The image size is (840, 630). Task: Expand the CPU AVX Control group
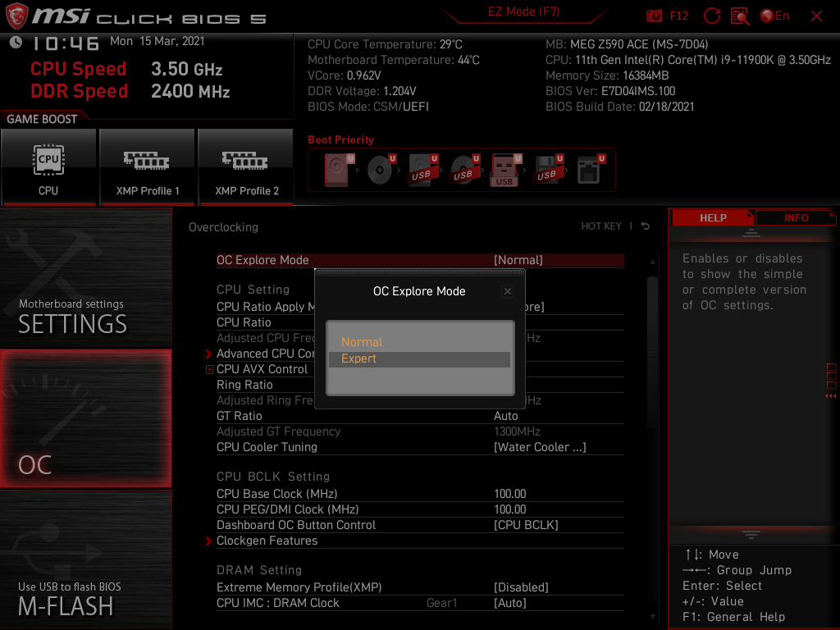coord(209,369)
